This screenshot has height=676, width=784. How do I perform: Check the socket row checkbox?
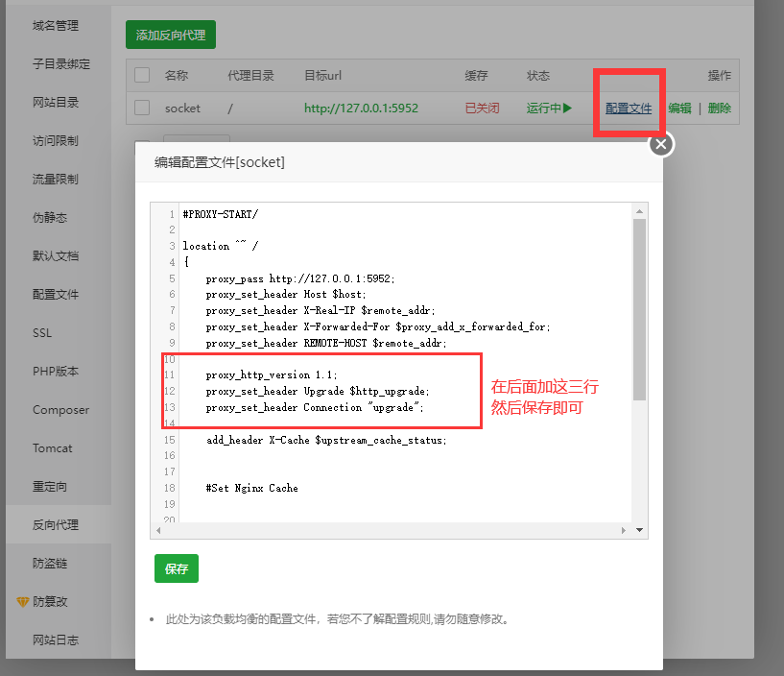click(x=142, y=108)
